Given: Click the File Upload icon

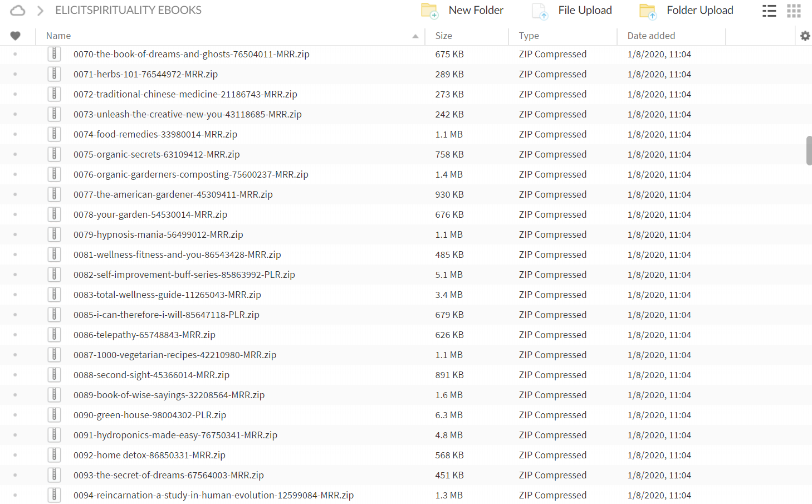Looking at the screenshot, I should pyautogui.click(x=540, y=11).
